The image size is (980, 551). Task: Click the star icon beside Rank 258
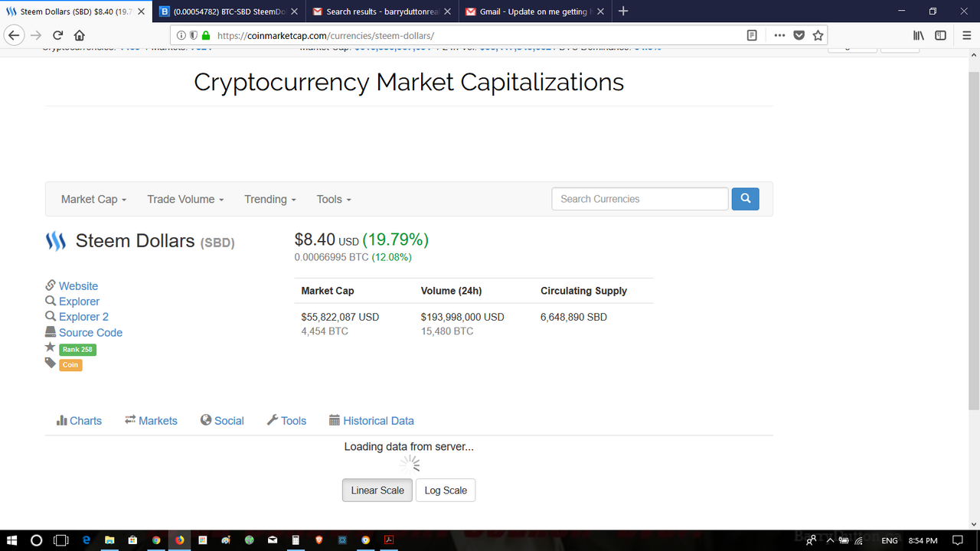[51, 347]
